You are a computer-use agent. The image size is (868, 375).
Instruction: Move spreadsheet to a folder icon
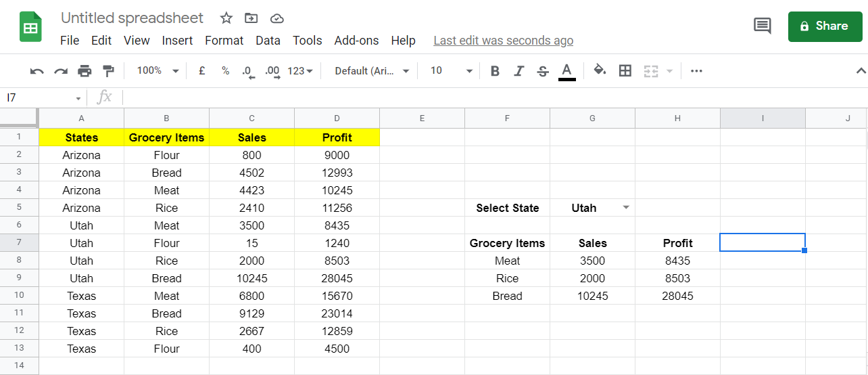point(251,18)
